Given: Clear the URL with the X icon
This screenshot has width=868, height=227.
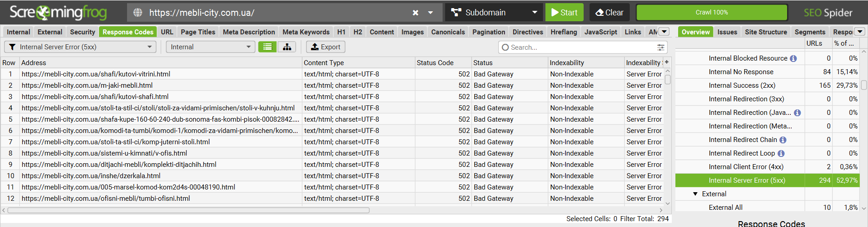Looking at the screenshot, I should click(415, 13).
